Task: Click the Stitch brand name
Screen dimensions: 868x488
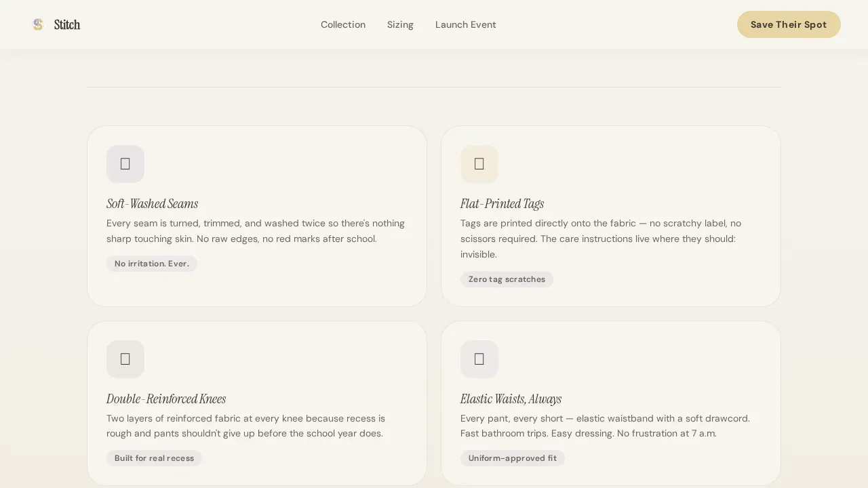Action: [67, 24]
